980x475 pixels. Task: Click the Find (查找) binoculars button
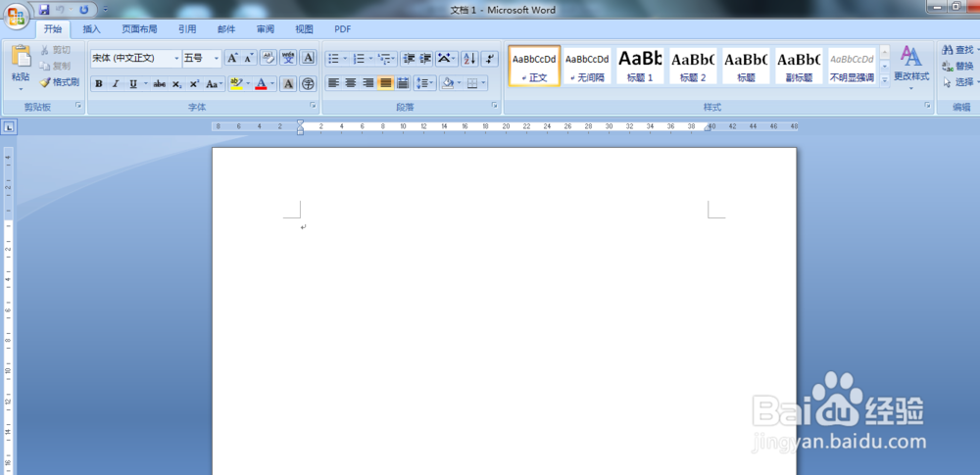[x=957, y=49]
